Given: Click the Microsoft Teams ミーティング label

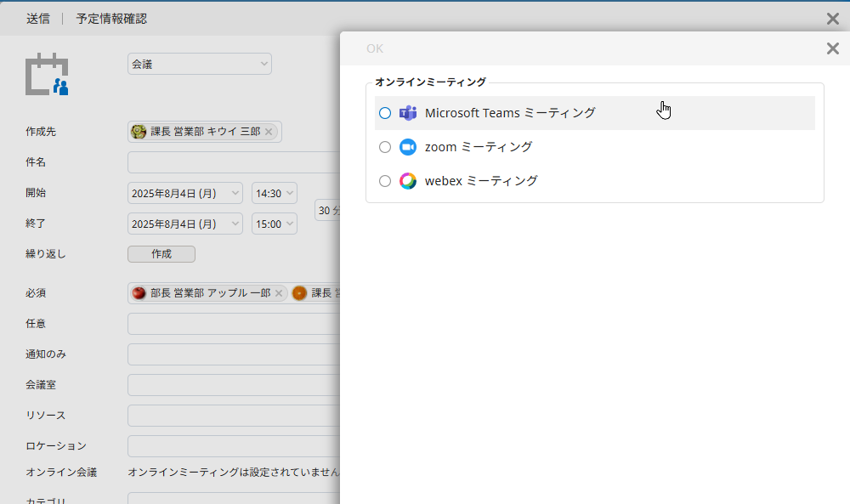Looking at the screenshot, I should pyautogui.click(x=510, y=113).
